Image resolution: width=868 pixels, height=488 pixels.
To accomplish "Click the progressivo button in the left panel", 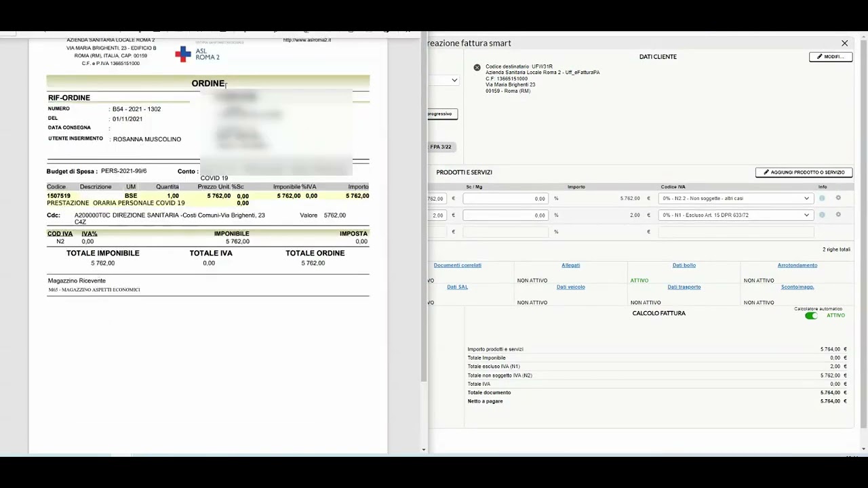I will pyautogui.click(x=442, y=114).
